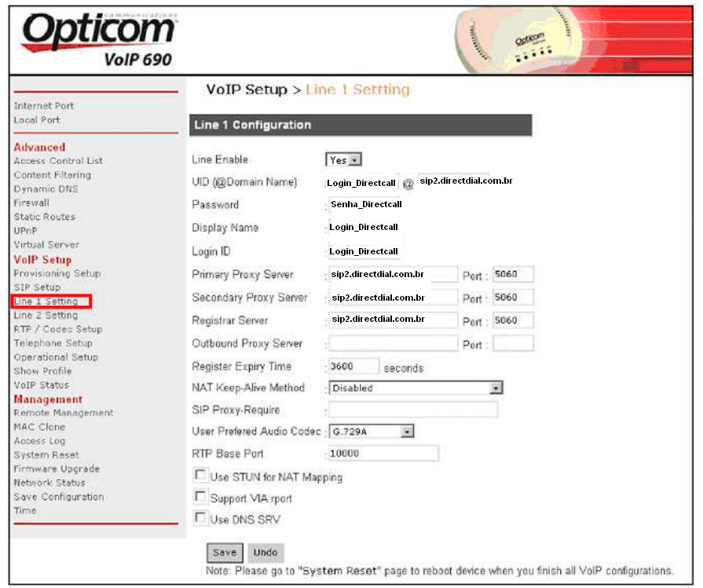703x588 pixels.
Task: Open Dynamic DNS page
Action: pos(46,188)
